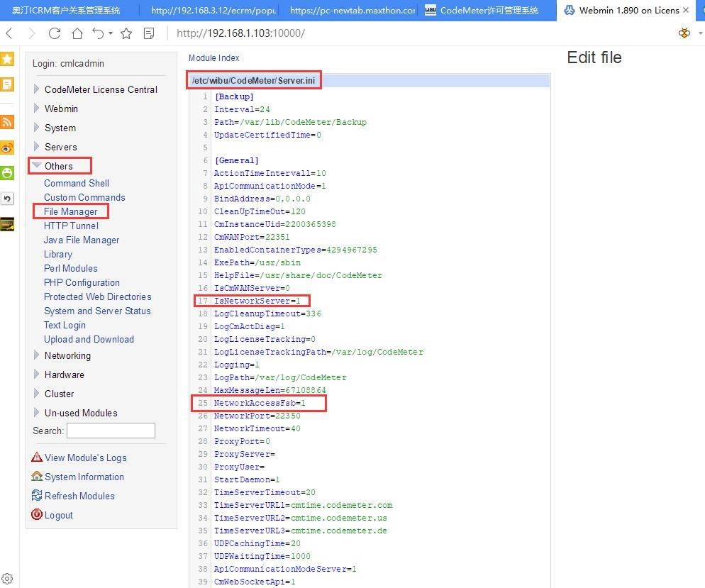
Task: Open the green face icon in the sidebar
Action: (7, 173)
